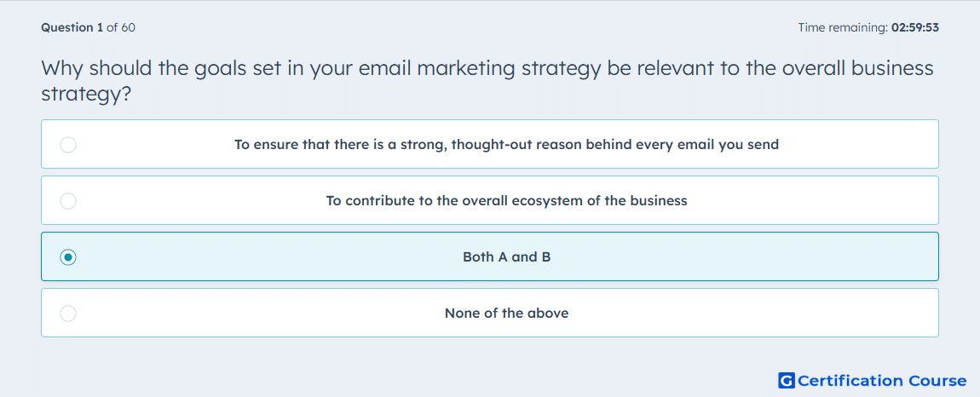The width and height of the screenshot is (980, 397).
Task: Click empty area inside the first answer card
Action: click(x=862, y=144)
